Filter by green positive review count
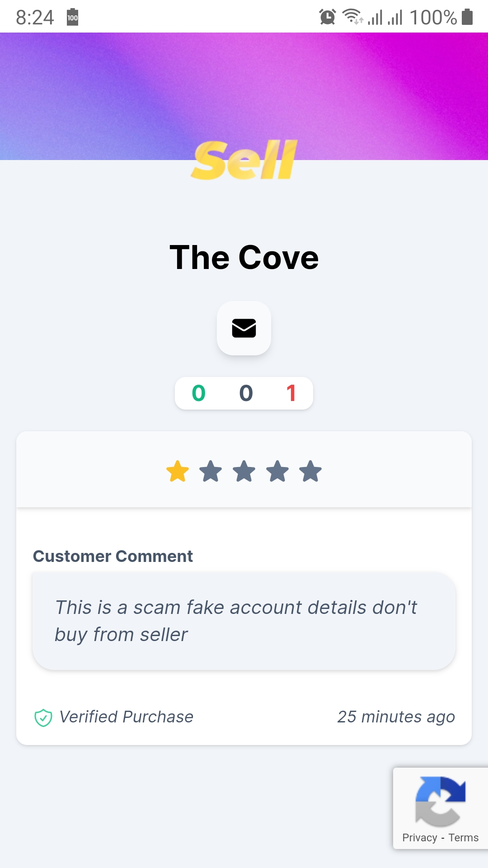Image resolution: width=488 pixels, height=868 pixels. tap(199, 393)
